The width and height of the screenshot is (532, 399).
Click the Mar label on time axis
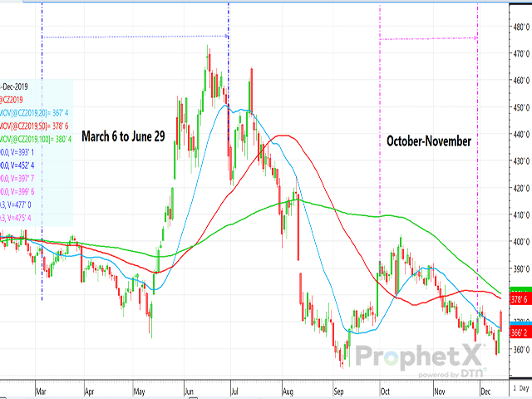41,392
